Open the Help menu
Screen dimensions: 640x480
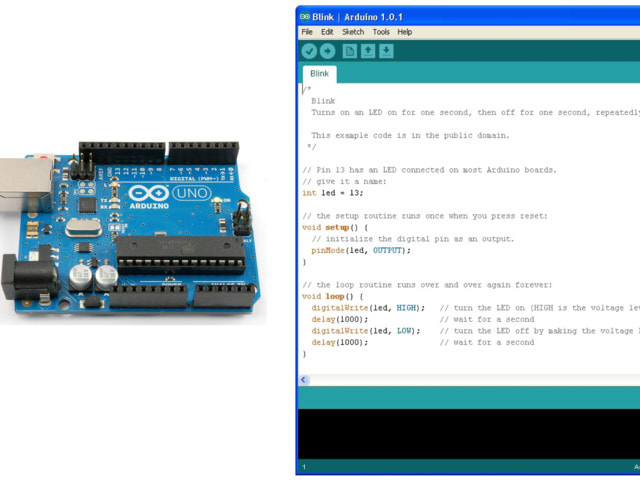point(404,32)
